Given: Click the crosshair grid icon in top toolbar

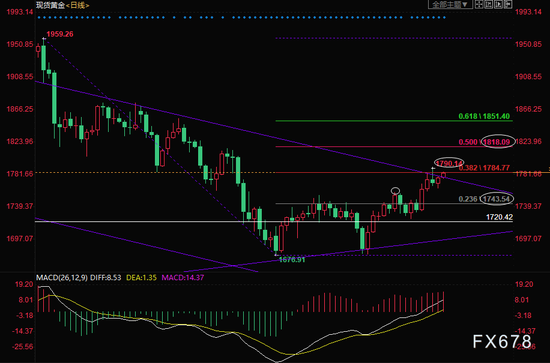Looking at the screenshot, I should pyautogui.click(x=479, y=5).
